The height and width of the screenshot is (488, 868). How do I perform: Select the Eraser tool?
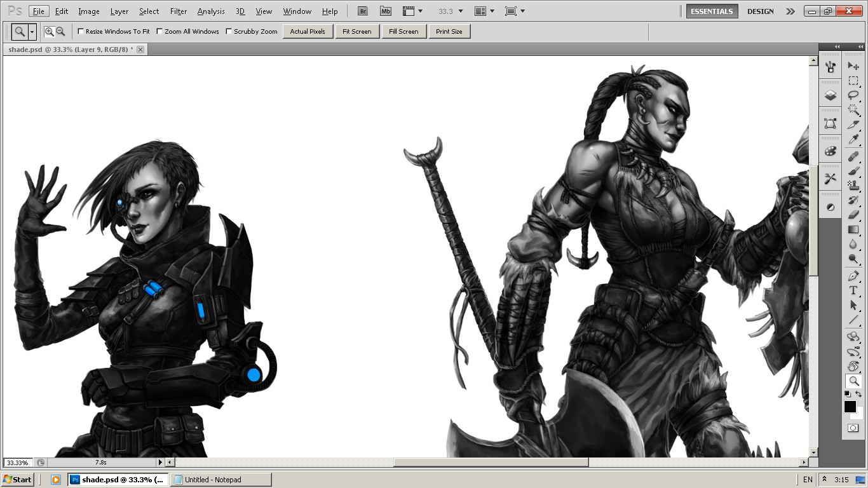tap(853, 214)
